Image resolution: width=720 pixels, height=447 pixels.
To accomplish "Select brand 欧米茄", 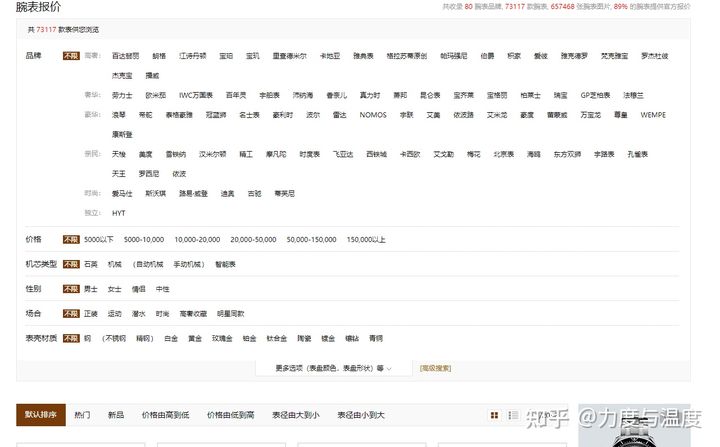I will pos(156,96).
